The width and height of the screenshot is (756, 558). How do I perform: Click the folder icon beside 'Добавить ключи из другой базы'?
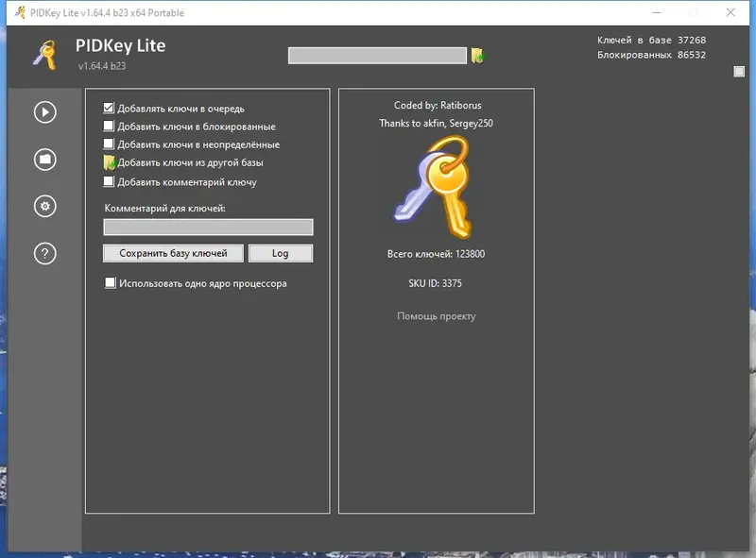[111, 162]
